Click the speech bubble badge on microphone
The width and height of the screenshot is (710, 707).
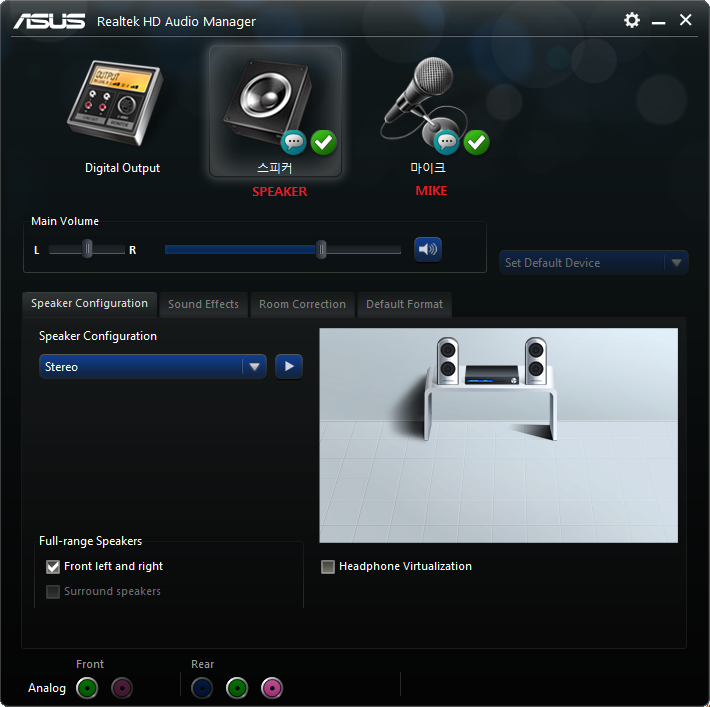446,142
